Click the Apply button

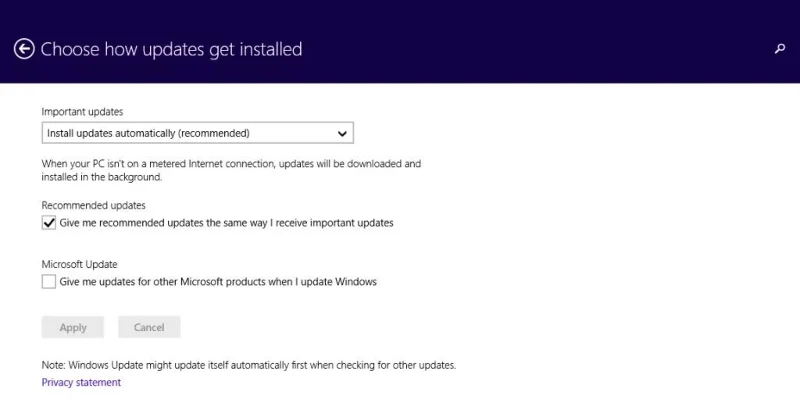click(72, 327)
